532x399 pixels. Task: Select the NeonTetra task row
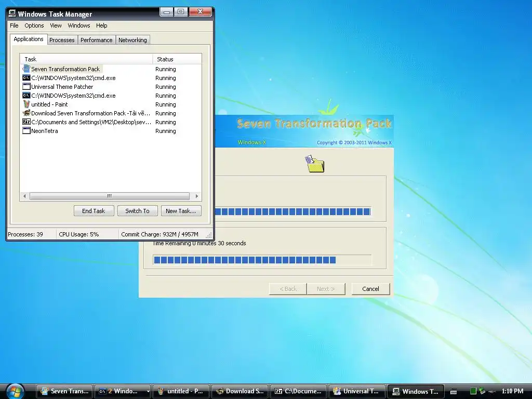111,130
